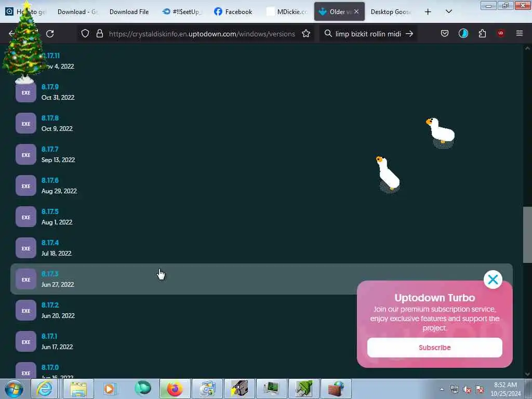Switch to Firefox in the taskbar
The image size is (532, 399).
(175, 389)
